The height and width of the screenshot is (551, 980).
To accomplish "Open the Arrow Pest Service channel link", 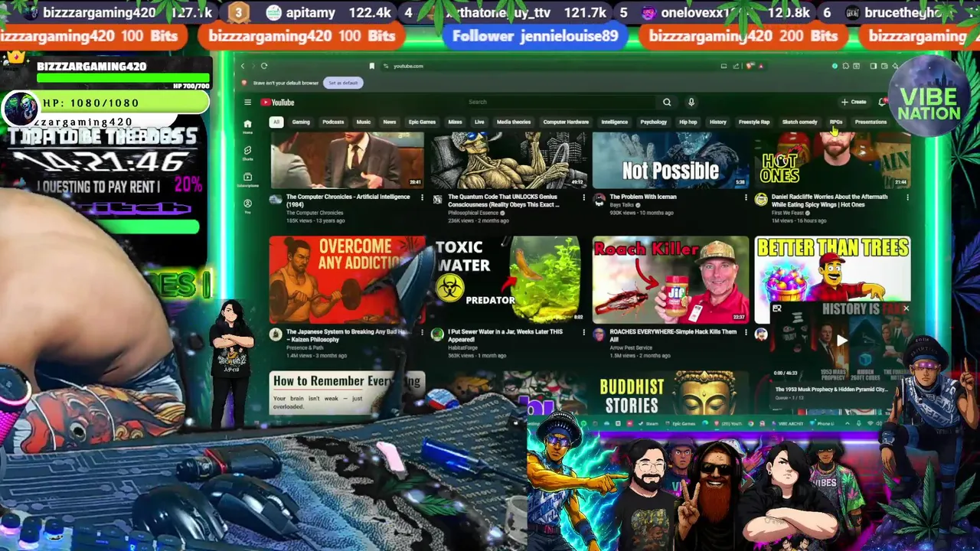I will click(x=629, y=348).
